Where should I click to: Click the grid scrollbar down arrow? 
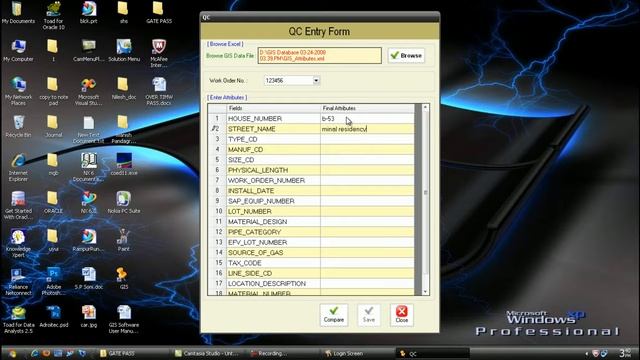coord(425,292)
